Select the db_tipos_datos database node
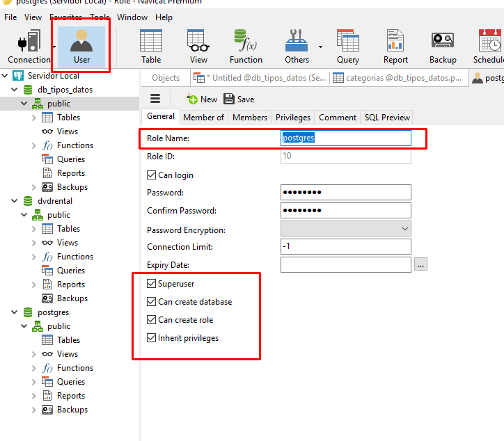504x441 pixels. [65, 90]
